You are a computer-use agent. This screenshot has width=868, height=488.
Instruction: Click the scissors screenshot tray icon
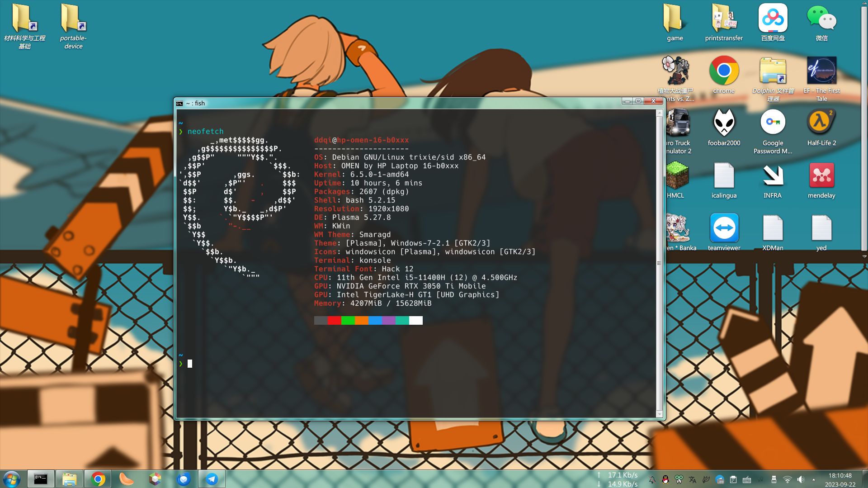point(679,479)
